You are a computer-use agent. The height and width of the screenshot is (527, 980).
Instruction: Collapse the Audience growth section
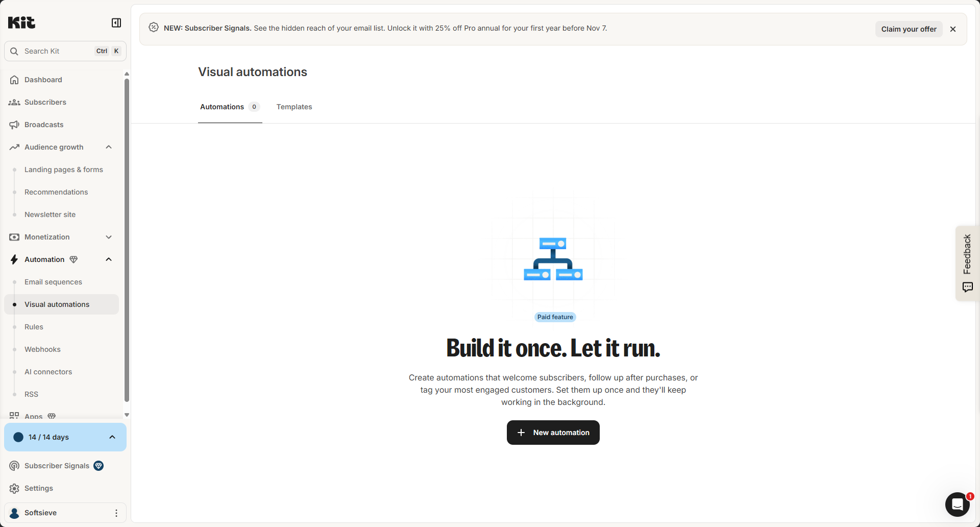click(109, 147)
